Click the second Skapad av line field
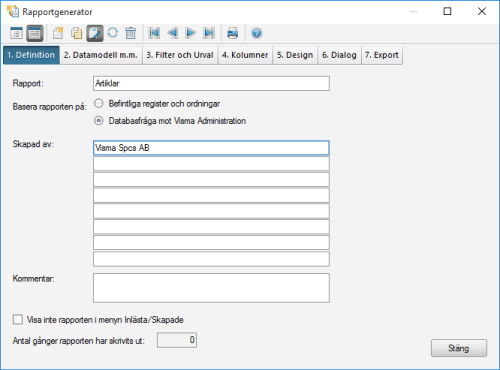The image size is (500, 370). click(x=211, y=164)
